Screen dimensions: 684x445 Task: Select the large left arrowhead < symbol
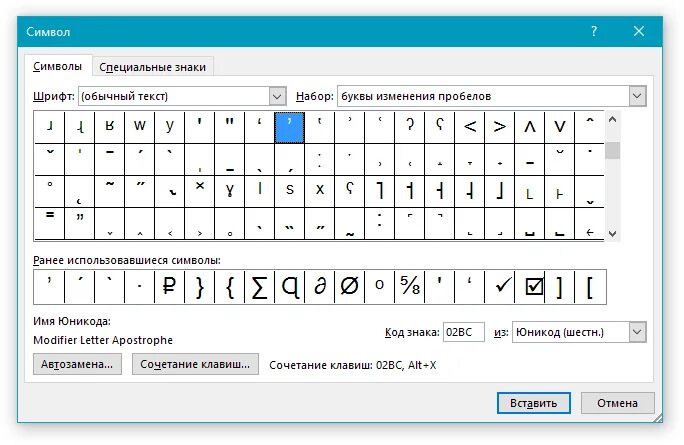[x=470, y=127]
